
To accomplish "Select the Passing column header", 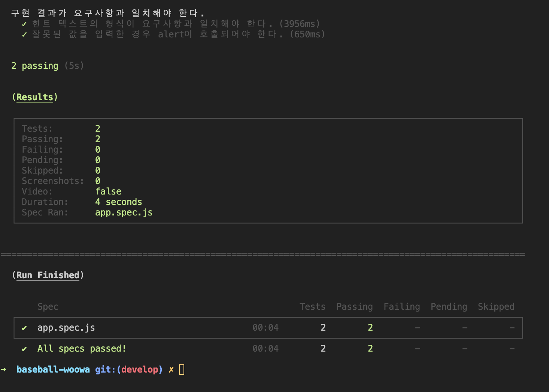I will [354, 306].
